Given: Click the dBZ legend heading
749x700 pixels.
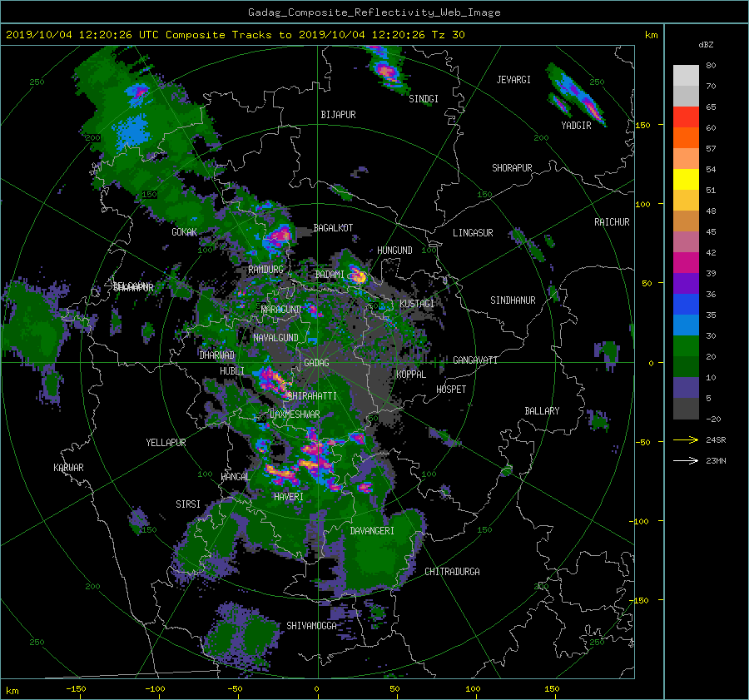Looking at the screenshot, I should 706,45.
